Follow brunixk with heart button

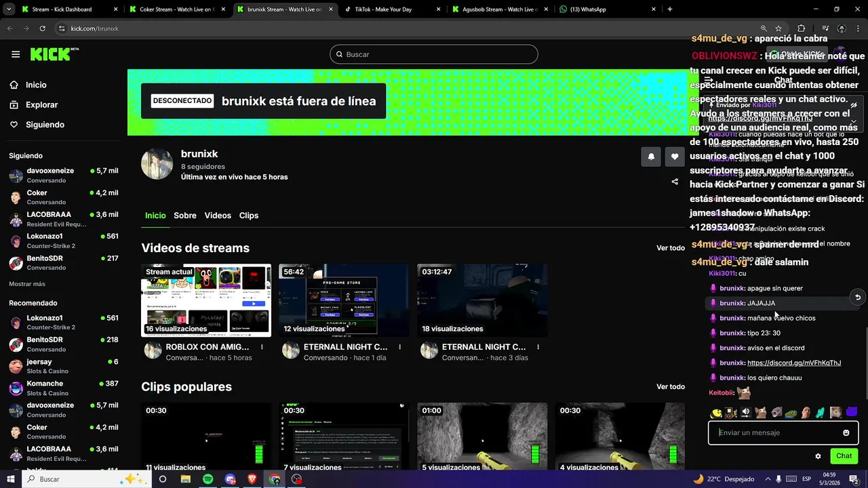[x=675, y=157]
